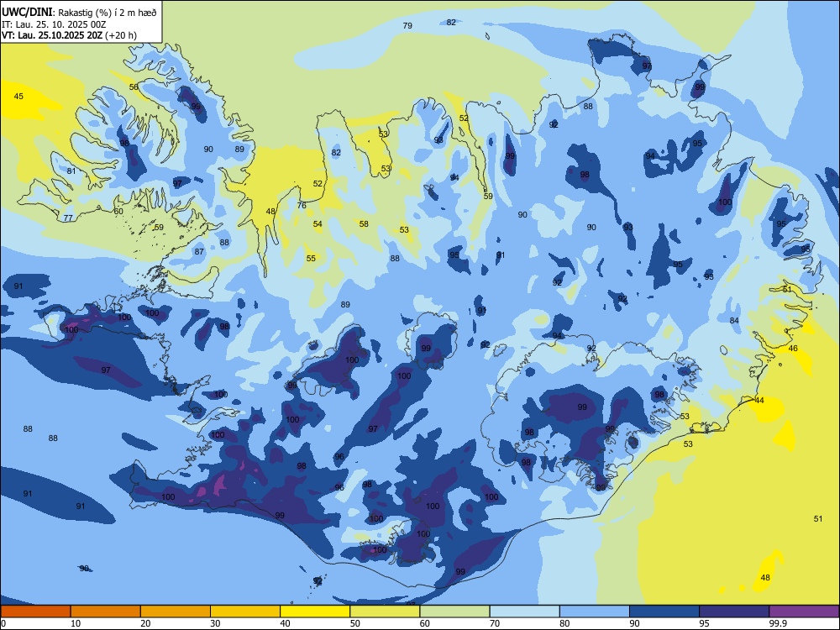Click the humidity value '58' on the map
Image resolution: width=840 pixels, height=630 pixels.
364,224
